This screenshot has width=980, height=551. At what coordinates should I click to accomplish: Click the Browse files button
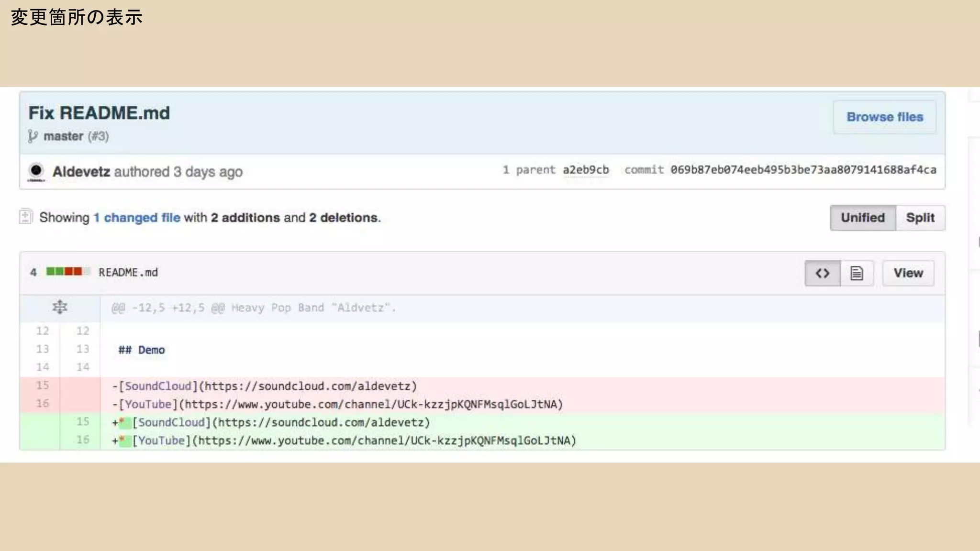click(x=884, y=117)
